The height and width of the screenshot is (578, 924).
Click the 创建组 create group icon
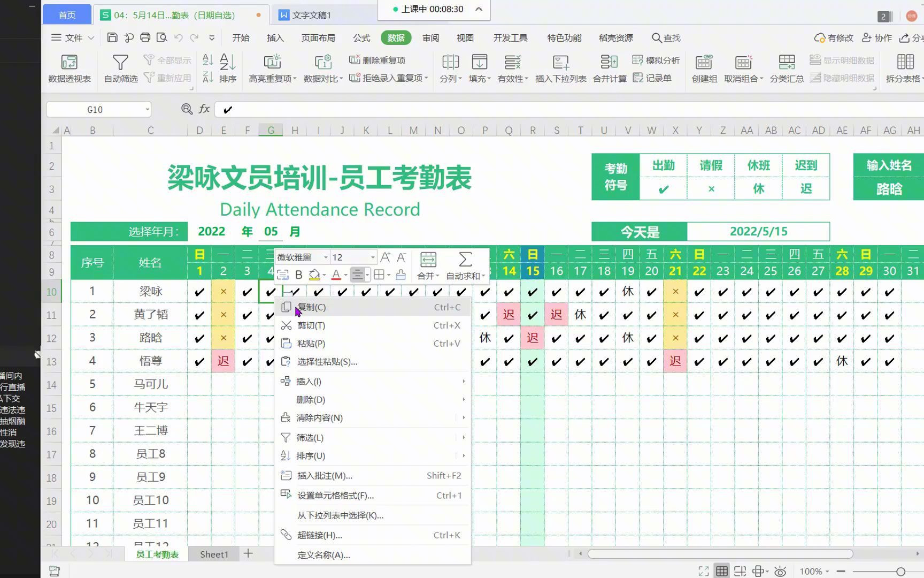[704, 68]
